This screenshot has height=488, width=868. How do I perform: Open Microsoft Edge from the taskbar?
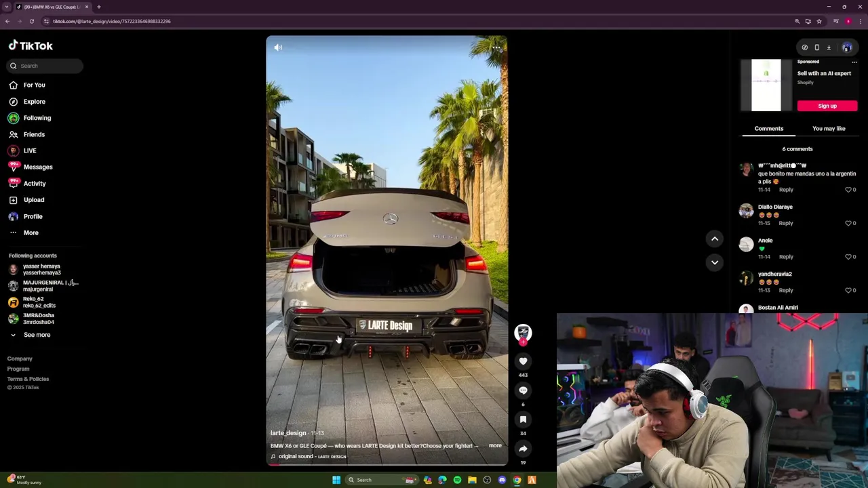click(x=442, y=480)
